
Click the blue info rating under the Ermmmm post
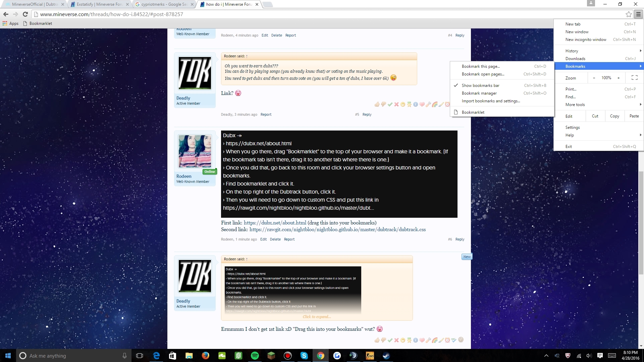tap(416, 340)
